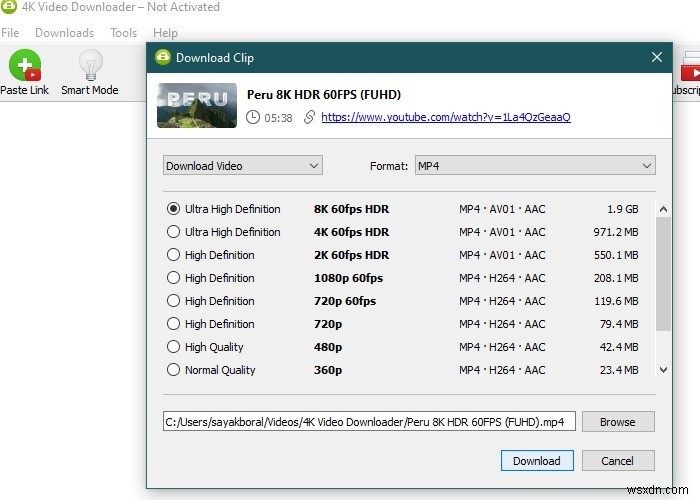The height and width of the screenshot is (500, 700).
Task: Choose the 1080p 60fps radio button
Action: [x=173, y=278]
